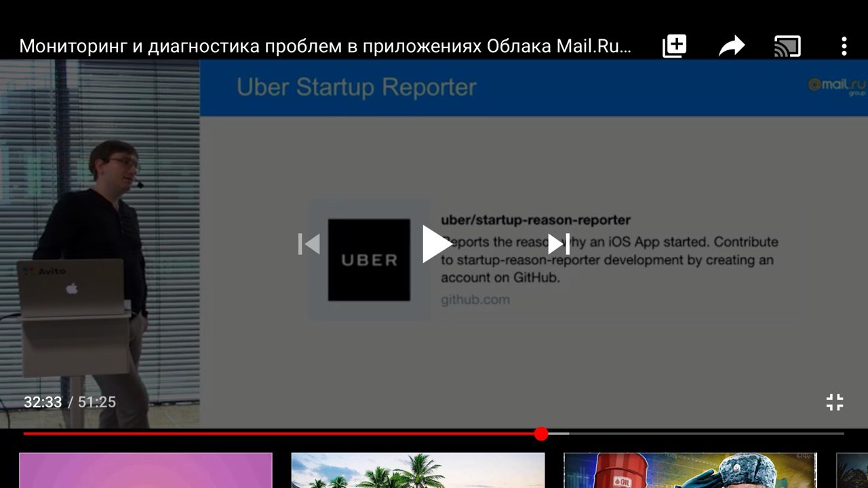
Task: Tap the 32:33 current time label
Action: click(43, 402)
